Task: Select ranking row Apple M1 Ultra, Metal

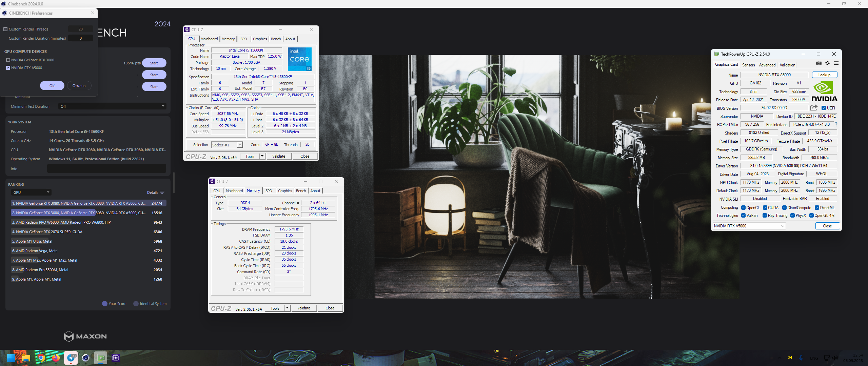Action: click(x=88, y=241)
